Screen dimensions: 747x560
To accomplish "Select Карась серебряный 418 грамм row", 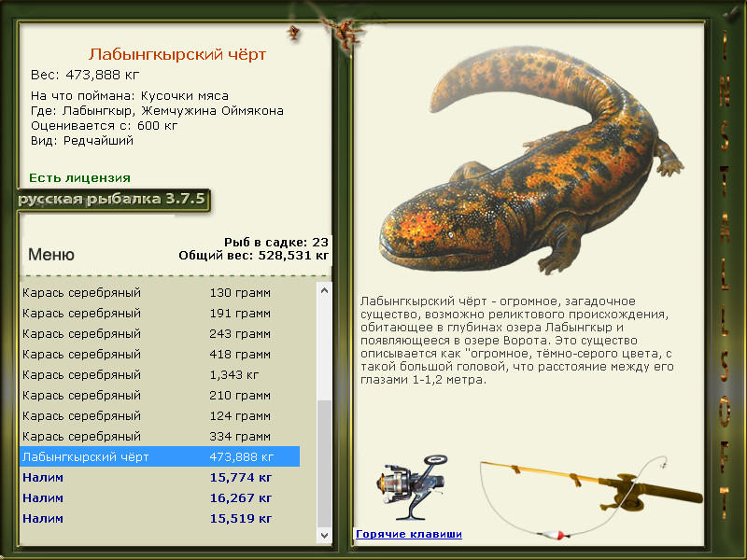I will pyautogui.click(x=160, y=354).
